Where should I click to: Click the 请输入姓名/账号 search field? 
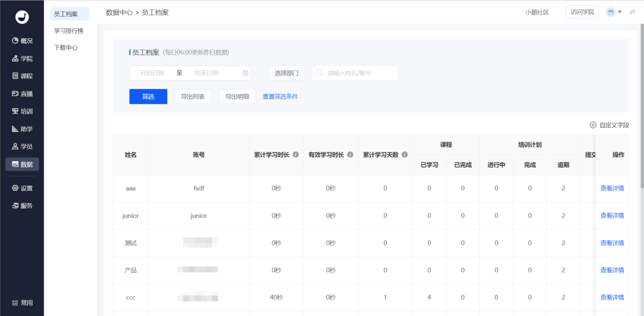(355, 73)
